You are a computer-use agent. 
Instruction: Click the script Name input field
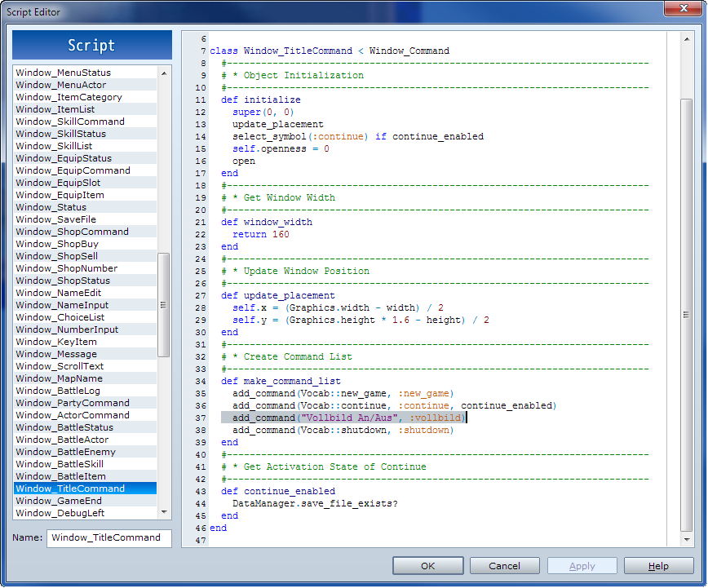pyautogui.click(x=108, y=538)
